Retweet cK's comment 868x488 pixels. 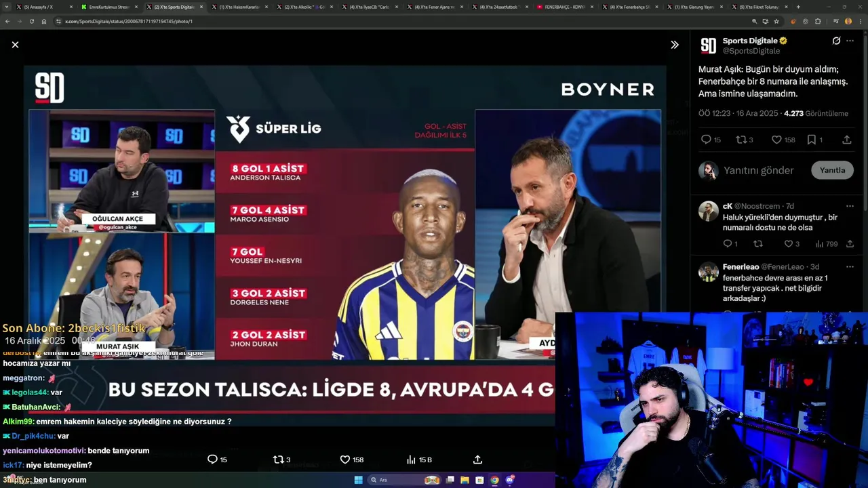[x=758, y=243]
